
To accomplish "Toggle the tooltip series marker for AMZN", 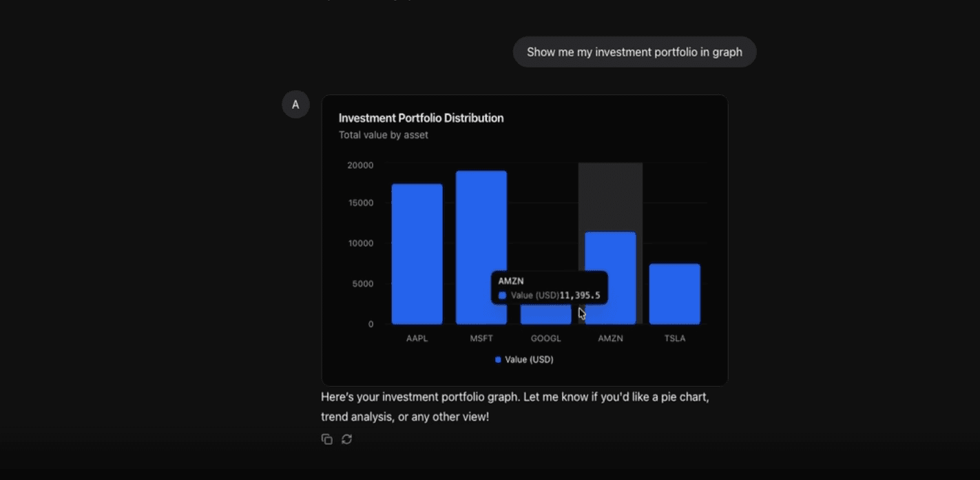I will coord(502,294).
